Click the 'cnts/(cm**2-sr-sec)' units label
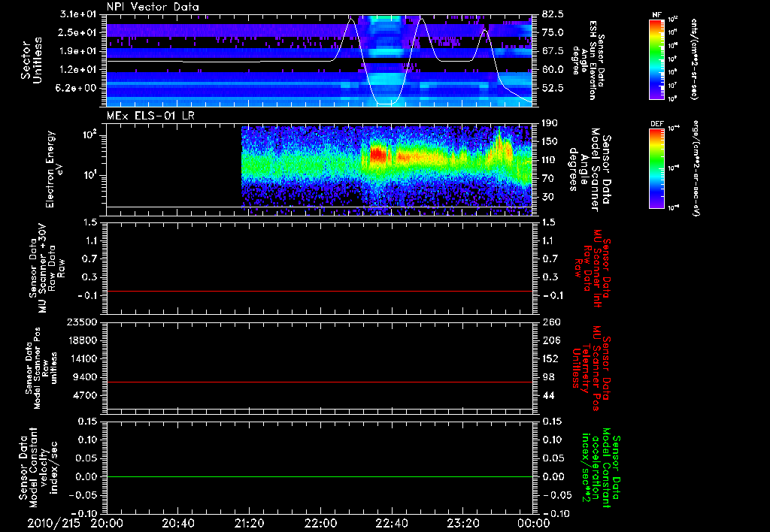This screenshot has height=532, width=770. [x=694, y=59]
